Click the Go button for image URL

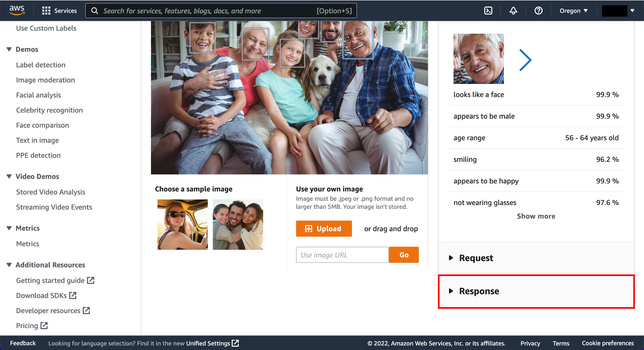[404, 255]
